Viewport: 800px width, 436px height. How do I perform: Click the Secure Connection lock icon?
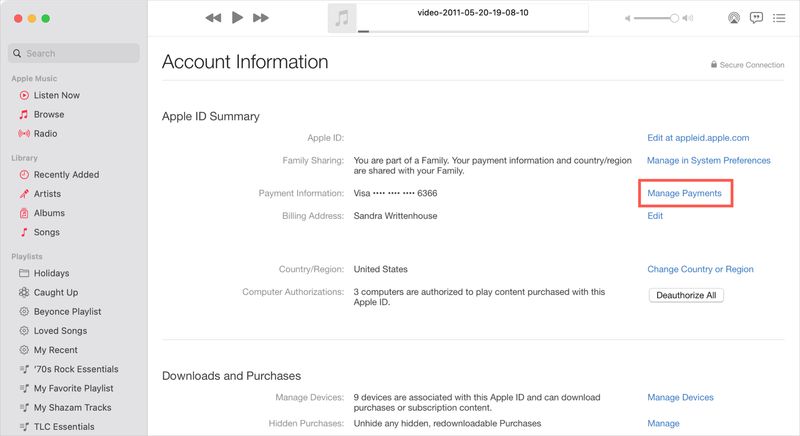(x=714, y=64)
